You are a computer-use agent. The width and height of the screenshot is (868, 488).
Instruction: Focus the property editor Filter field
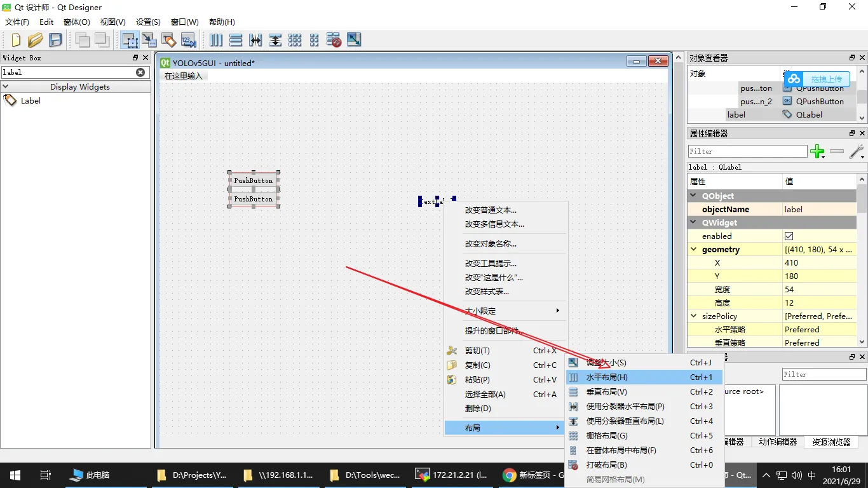coord(748,151)
